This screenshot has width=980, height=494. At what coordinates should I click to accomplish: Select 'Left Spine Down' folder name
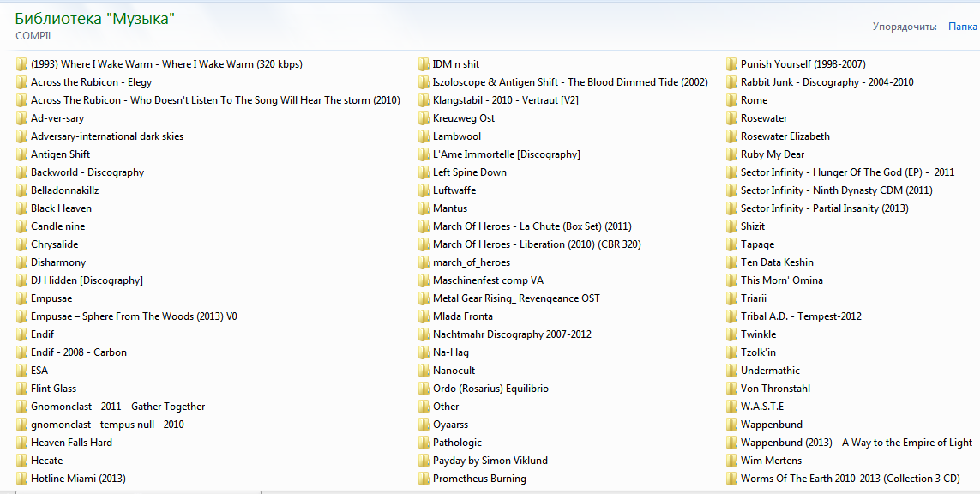(x=469, y=172)
